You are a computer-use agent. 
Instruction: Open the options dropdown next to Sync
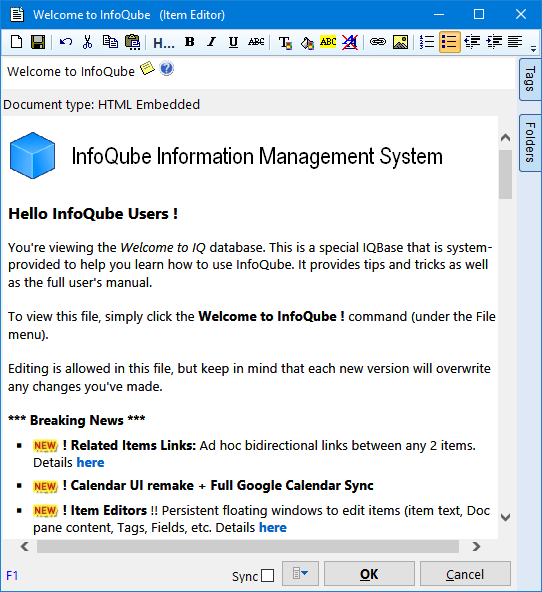pos(300,574)
